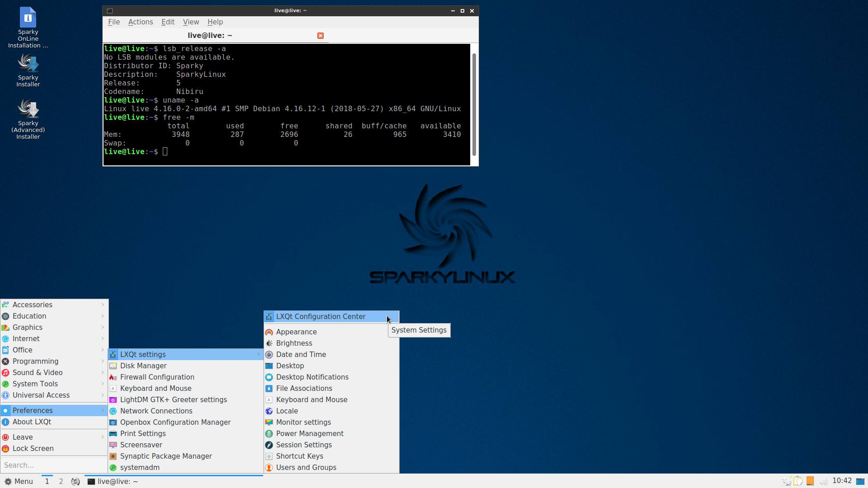The height and width of the screenshot is (488, 868).
Task: Click the systemadm icon
Action: coord(113,468)
